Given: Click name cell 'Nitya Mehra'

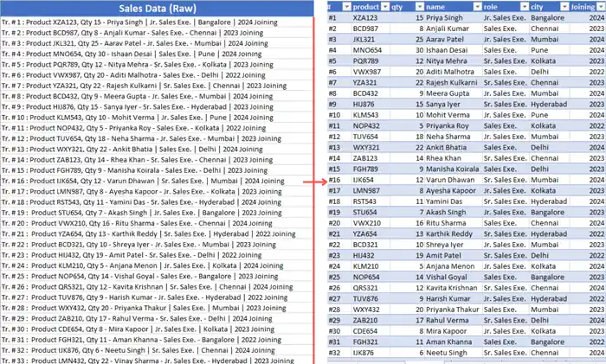Looking at the screenshot, I should click(454, 61).
